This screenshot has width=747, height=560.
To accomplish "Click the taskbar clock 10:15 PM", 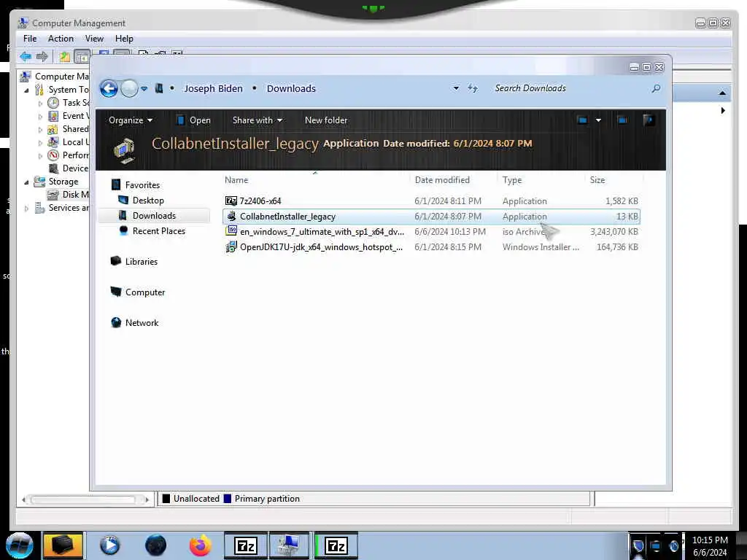I will 710,540.
